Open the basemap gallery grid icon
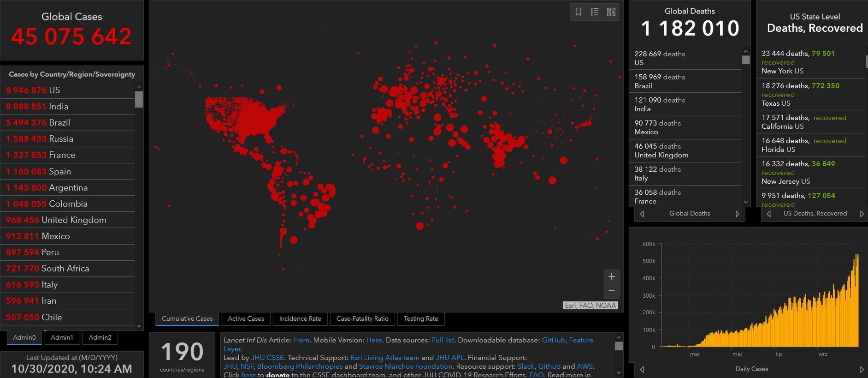868x378 pixels. [x=611, y=12]
